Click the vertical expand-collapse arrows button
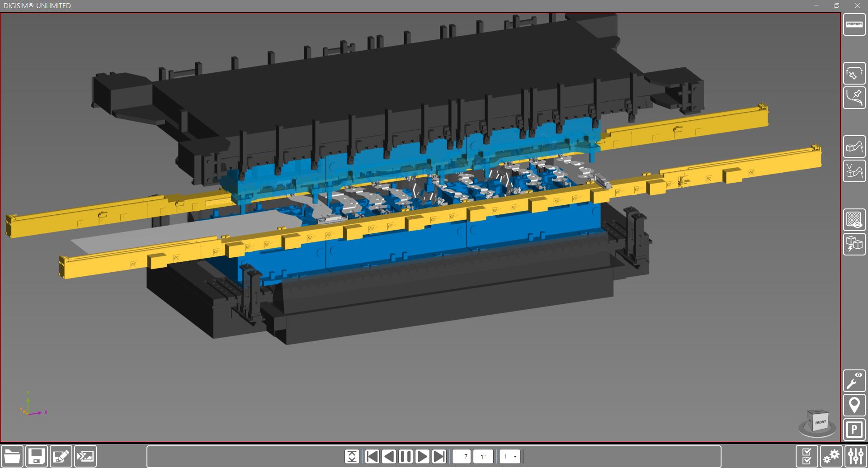This screenshot has width=868, height=468. click(352, 457)
